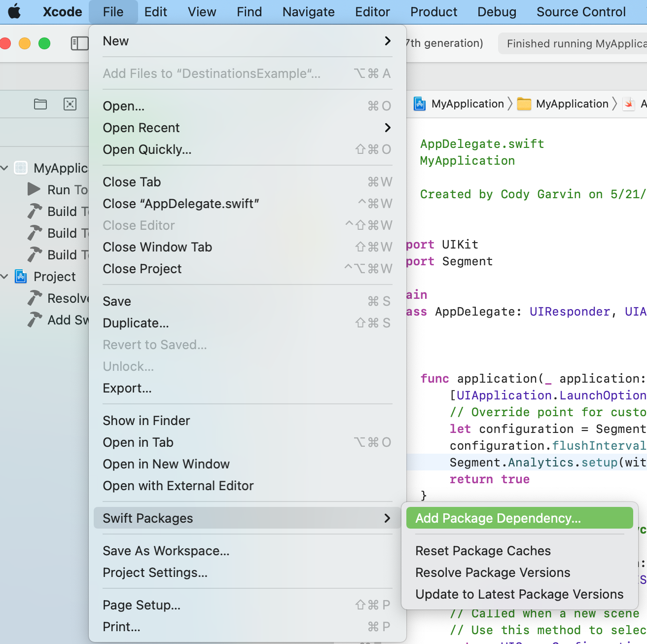647x644 pixels.
Task: Open the Find menu
Action: [x=250, y=12]
